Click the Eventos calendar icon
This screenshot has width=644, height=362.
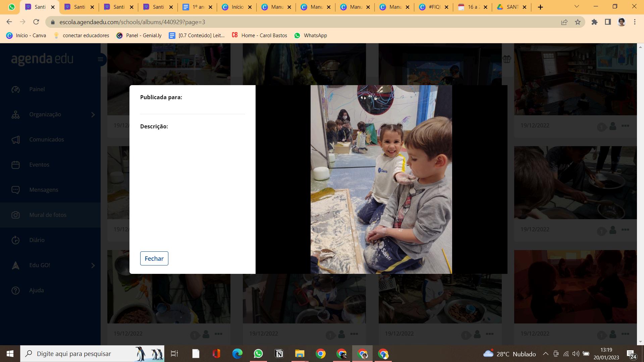[16, 165]
